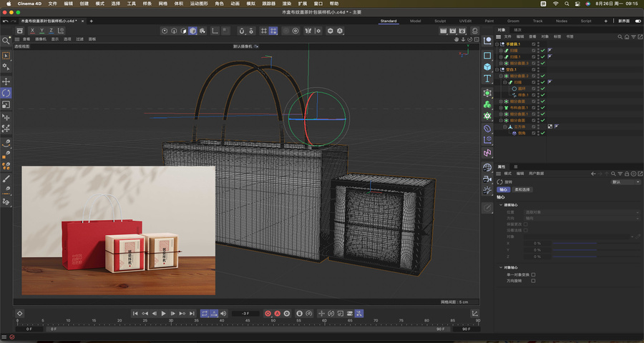Click the current frame field -3 F

pos(245,314)
